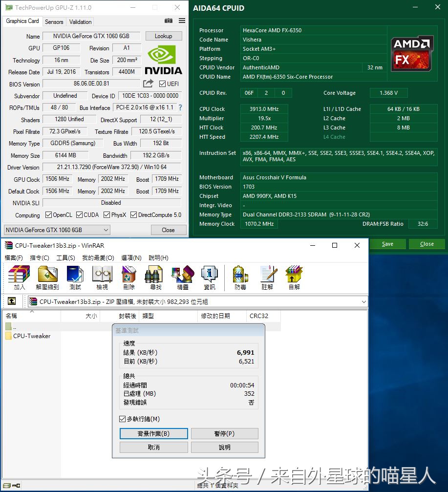Click the Driver Version field in GPU-Z
Image resolution: width=448 pixels, height=492 pixels.
click(112, 167)
